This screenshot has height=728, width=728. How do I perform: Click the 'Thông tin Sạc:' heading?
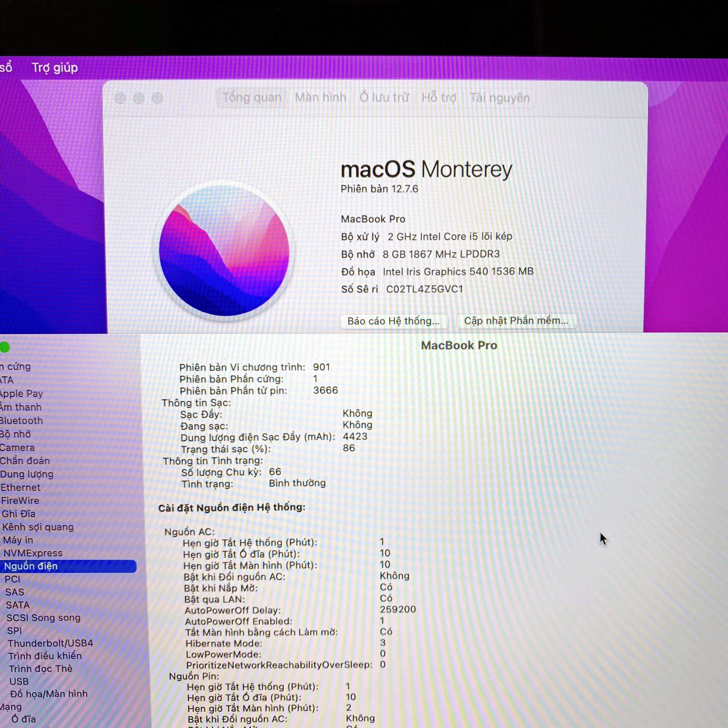(x=196, y=403)
